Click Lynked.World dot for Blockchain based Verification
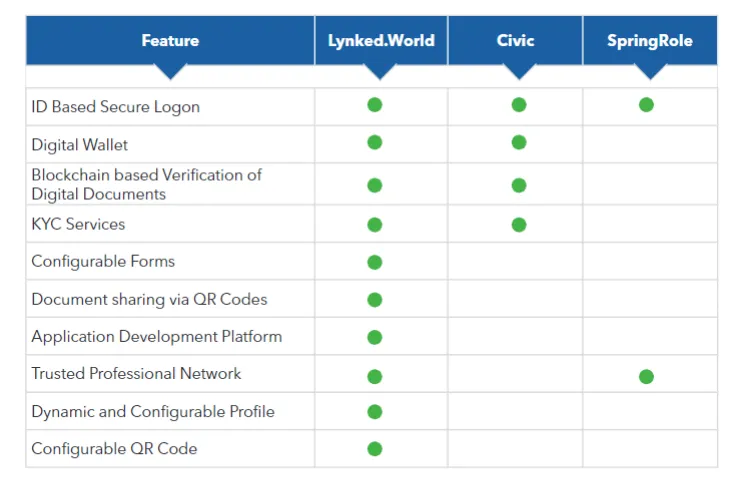Image resolution: width=739 pixels, height=492 pixels. click(375, 185)
